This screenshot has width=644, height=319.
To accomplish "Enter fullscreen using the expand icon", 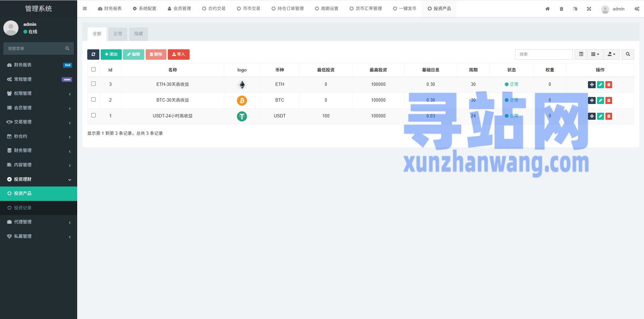I will (589, 9).
